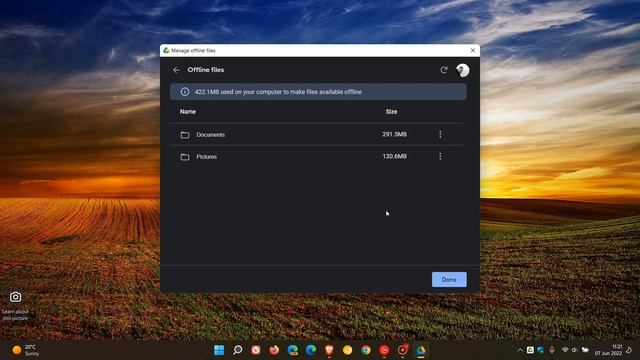
Task: Open the three-dot menu for Pictures
Action: 440,156
